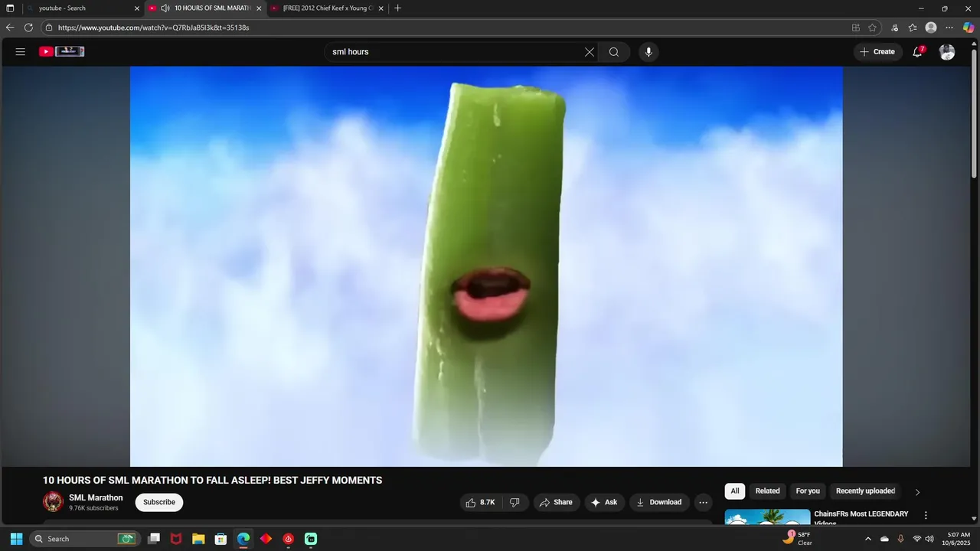
Task: Open a new browser tab
Action: (x=397, y=8)
